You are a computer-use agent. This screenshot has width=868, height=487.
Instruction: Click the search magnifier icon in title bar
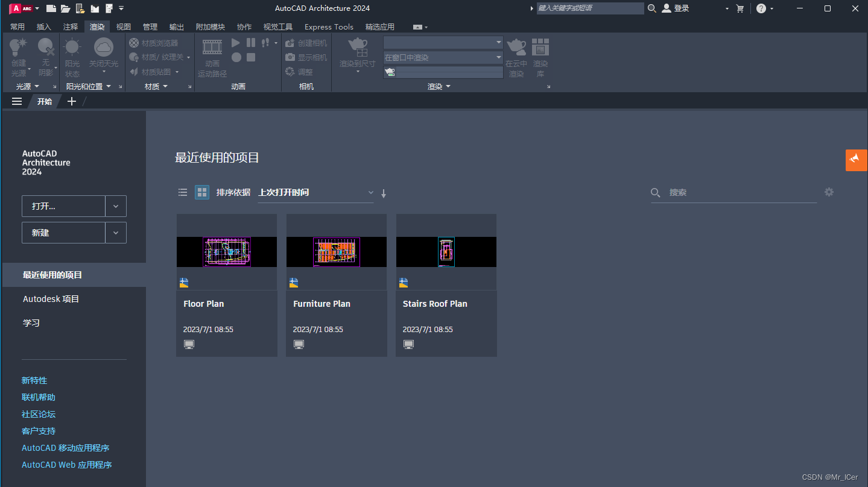click(652, 8)
